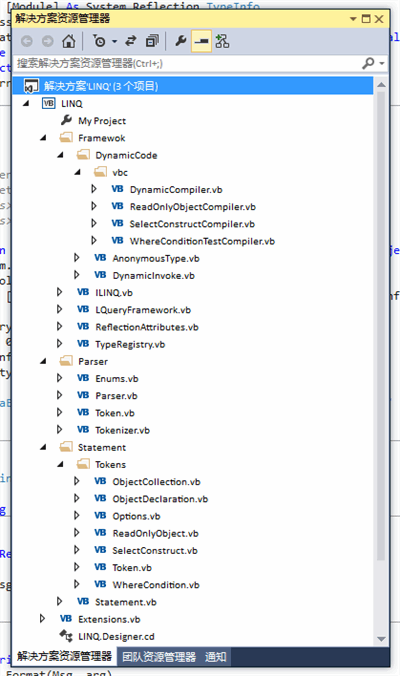Click the Collapse All icon
Viewport: 400px width, 676px height.
click(152, 41)
